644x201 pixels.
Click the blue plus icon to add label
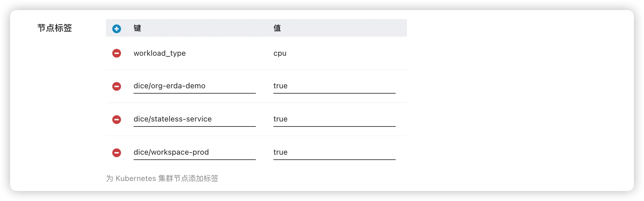(117, 29)
